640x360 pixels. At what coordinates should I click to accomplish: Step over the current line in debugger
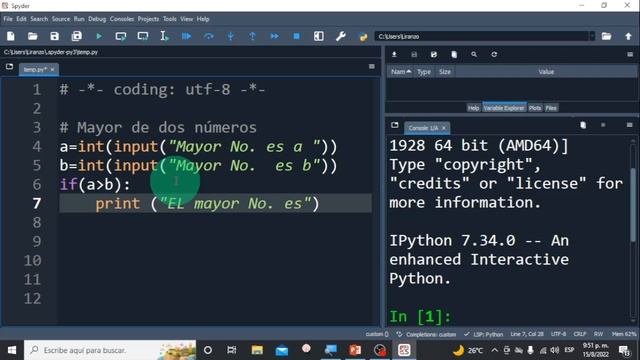point(209,36)
